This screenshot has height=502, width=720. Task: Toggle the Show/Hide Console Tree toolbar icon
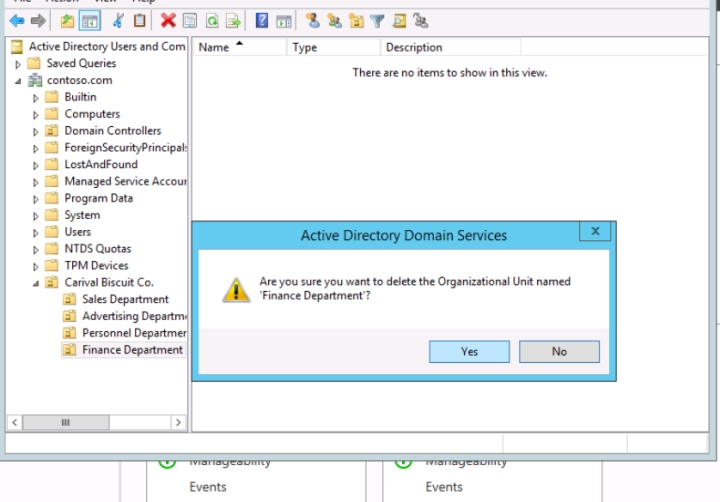(x=90, y=21)
